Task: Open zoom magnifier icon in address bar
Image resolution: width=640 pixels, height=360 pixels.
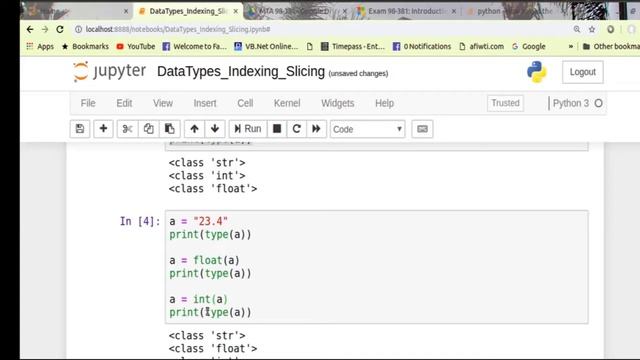Action: pos(577,29)
